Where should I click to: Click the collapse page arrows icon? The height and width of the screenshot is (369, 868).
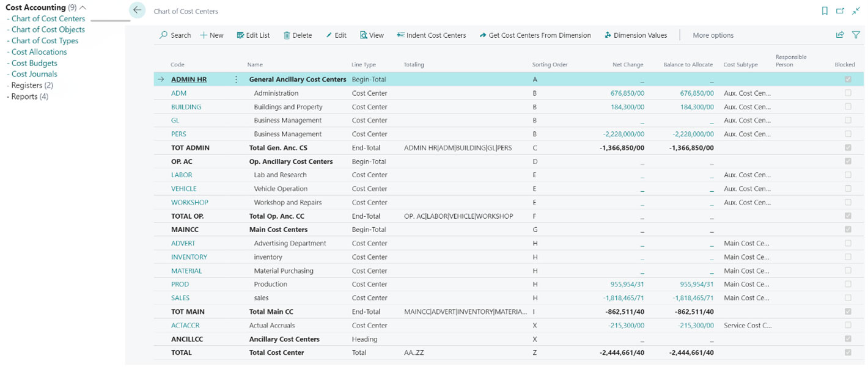[x=856, y=11]
